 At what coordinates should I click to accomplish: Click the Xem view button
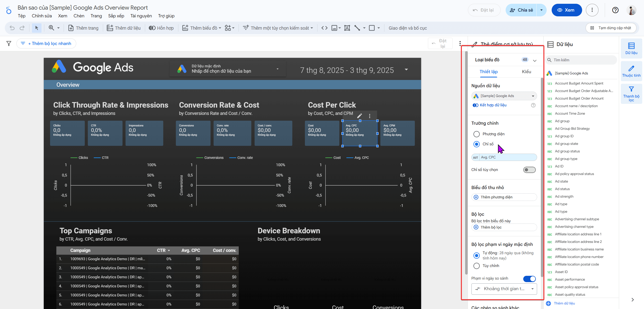566,10
